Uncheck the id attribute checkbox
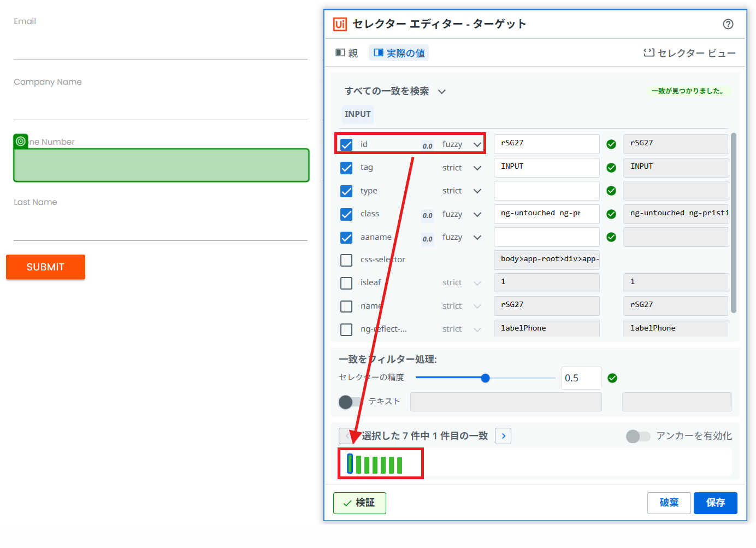This screenshot has height=548, width=756. click(x=346, y=145)
